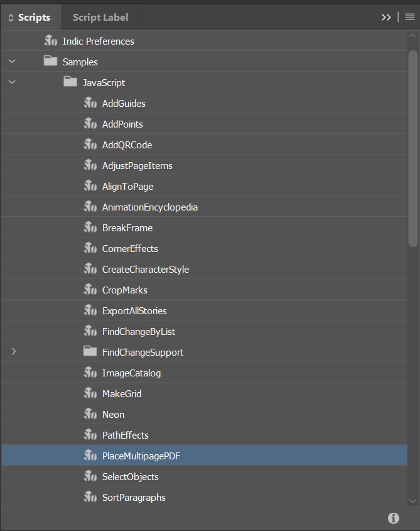This screenshot has height=531, width=420.
Task: Click the Neon script icon
Action: [x=90, y=414]
